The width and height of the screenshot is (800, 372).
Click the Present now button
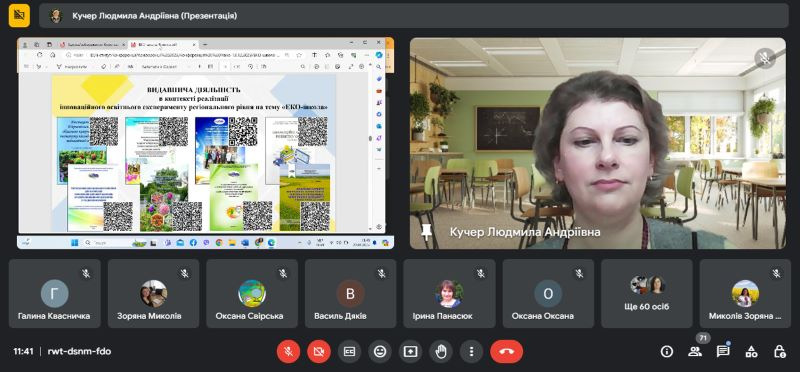coord(410,352)
